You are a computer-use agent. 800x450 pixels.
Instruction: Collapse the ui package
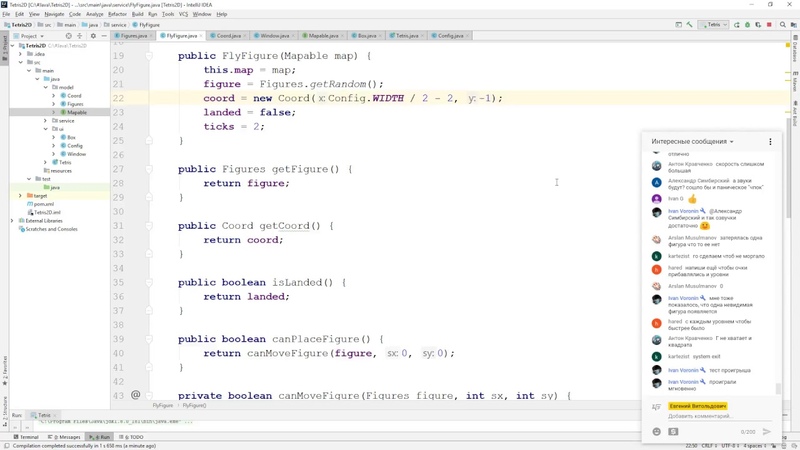point(45,129)
